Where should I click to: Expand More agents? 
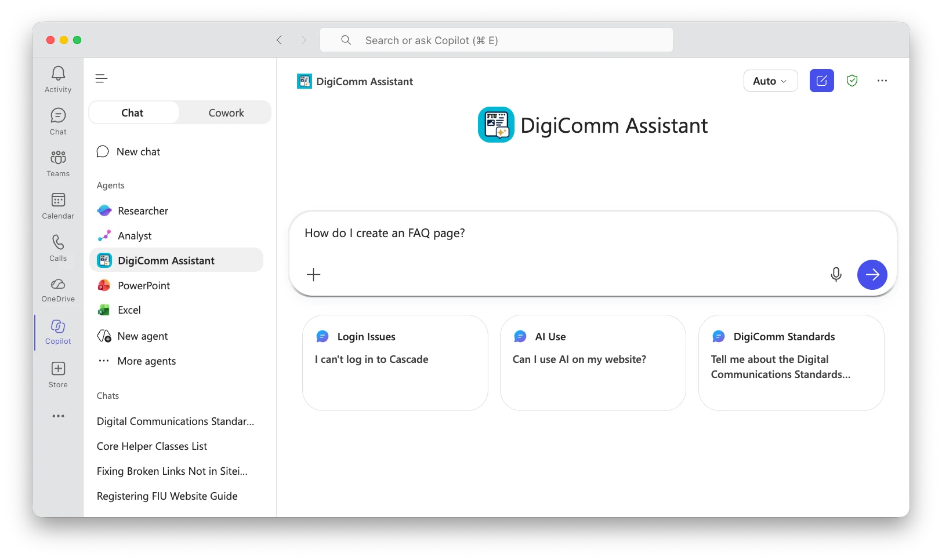[176, 361]
